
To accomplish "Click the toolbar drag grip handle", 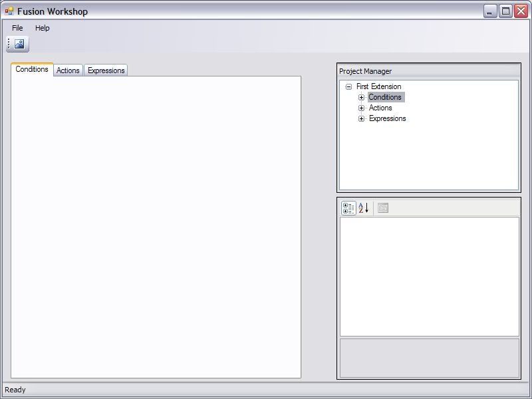I will point(9,45).
